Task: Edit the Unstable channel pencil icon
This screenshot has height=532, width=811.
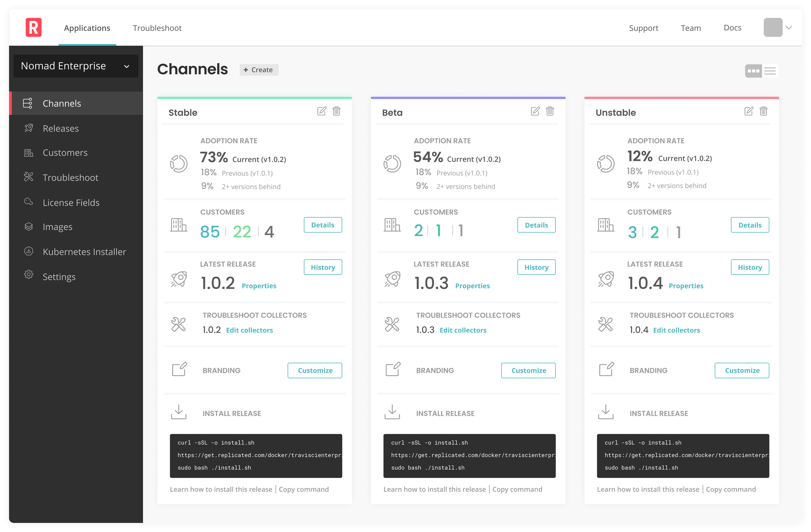Action: pyautogui.click(x=749, y=111)
